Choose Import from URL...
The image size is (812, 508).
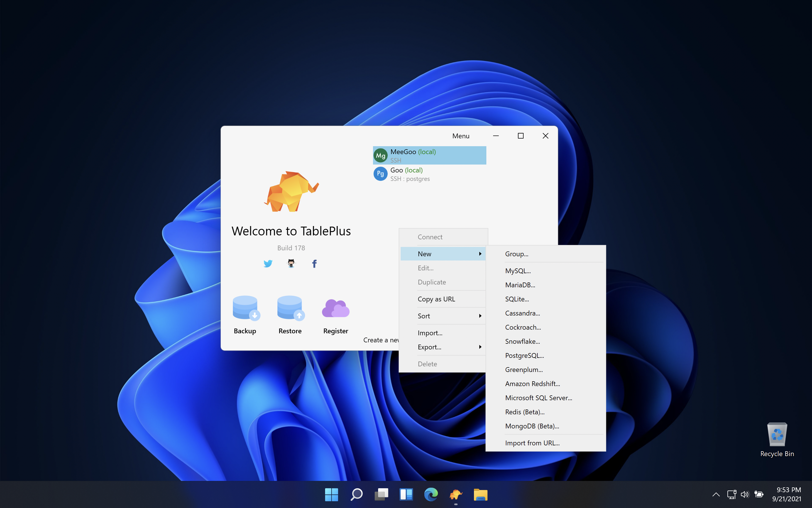click(546, 443)
